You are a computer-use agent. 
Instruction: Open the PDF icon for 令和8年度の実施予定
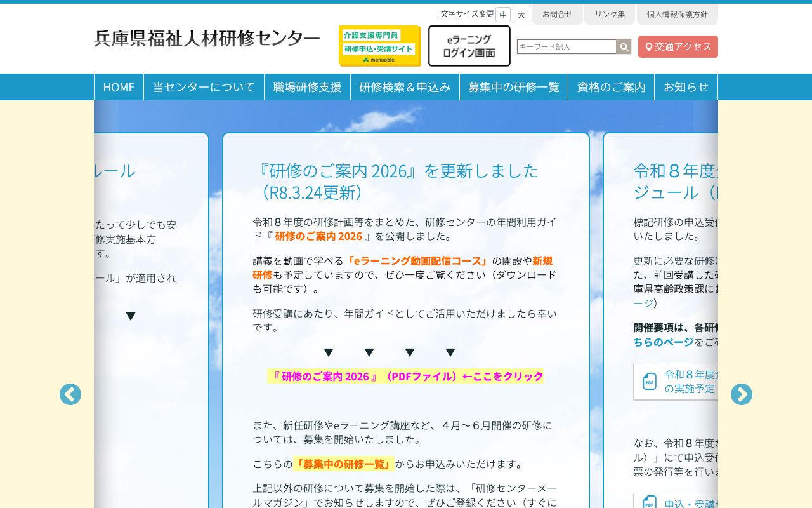pos(649,381)
